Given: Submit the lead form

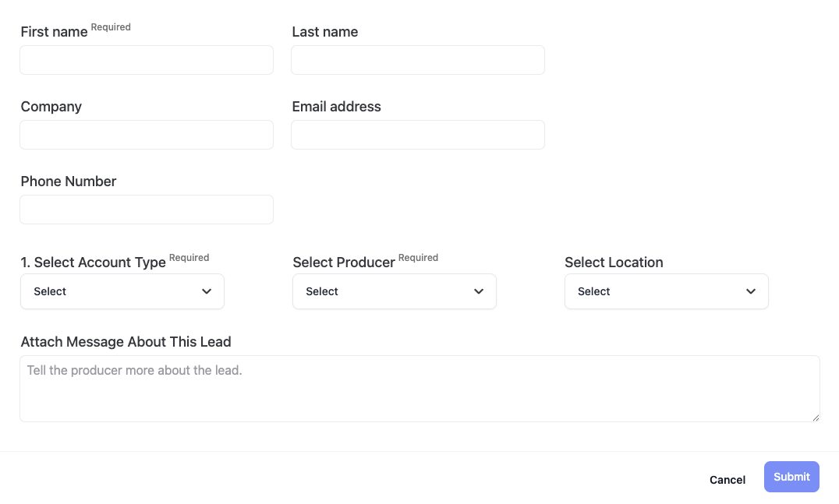Looking at the screenshot, I should click(791, 477).
